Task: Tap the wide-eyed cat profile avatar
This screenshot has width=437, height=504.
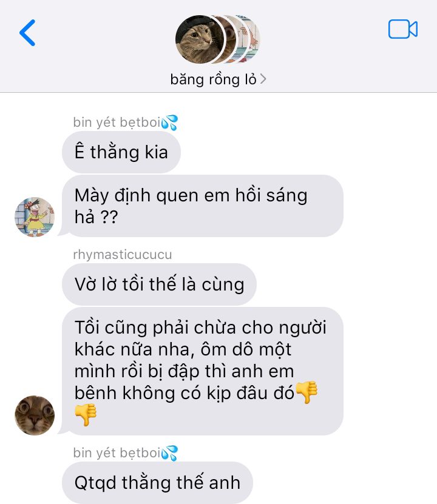Action: [x=35, y=415]
